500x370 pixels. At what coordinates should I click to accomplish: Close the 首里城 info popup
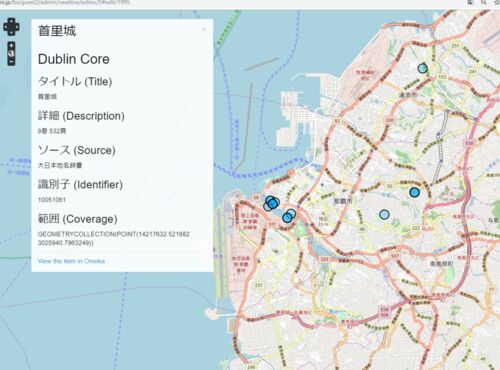204,30
